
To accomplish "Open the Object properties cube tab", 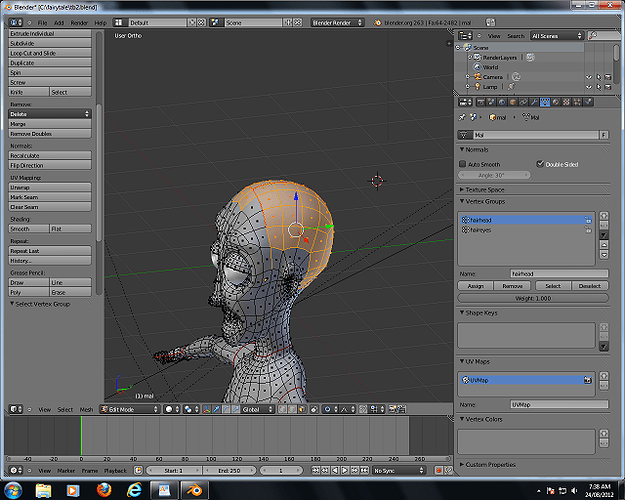I will pyautogui.click(x=513, y=102).
